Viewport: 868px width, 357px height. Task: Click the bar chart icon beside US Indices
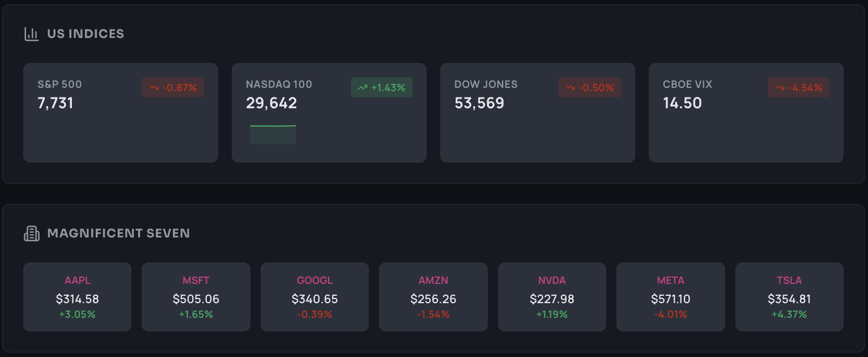(x=31, y=34)
